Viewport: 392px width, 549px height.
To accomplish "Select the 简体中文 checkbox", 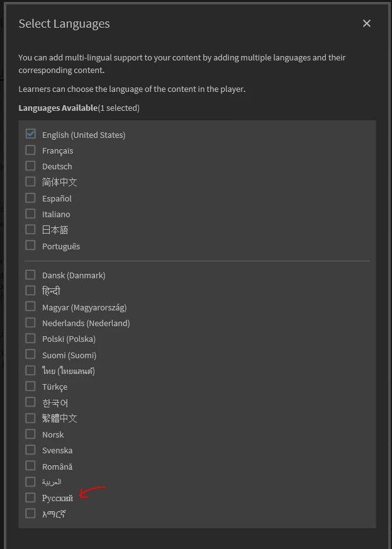I will click(x=30, y=181).
